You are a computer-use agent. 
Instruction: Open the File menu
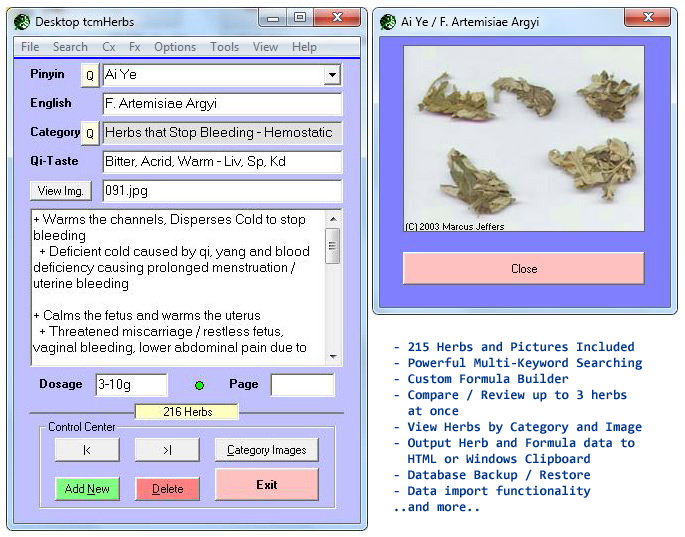(x=30, y=47)
